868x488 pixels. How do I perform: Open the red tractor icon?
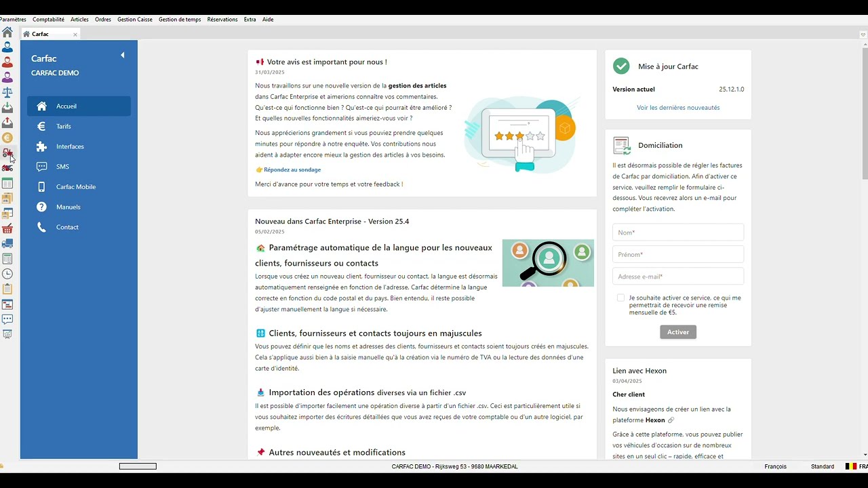click(x=7, y=153)
